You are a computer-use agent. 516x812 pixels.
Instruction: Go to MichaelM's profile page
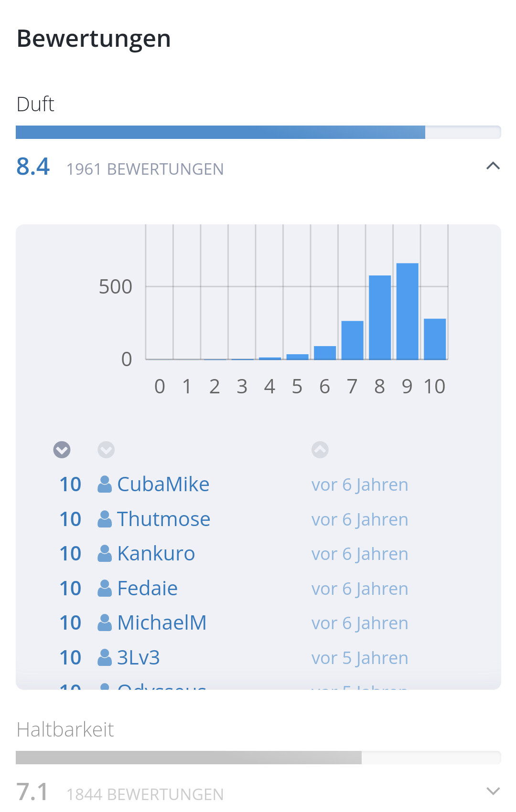click(x=161, y=623)
